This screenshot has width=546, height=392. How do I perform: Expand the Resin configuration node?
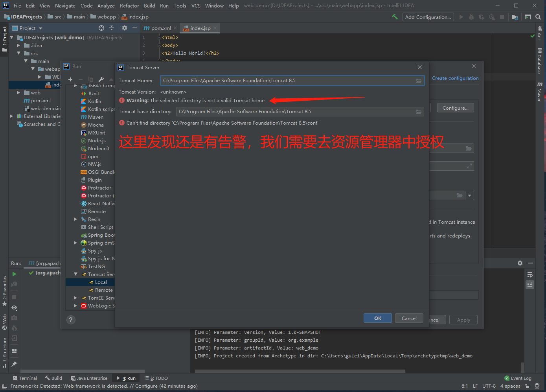[75, 219]
